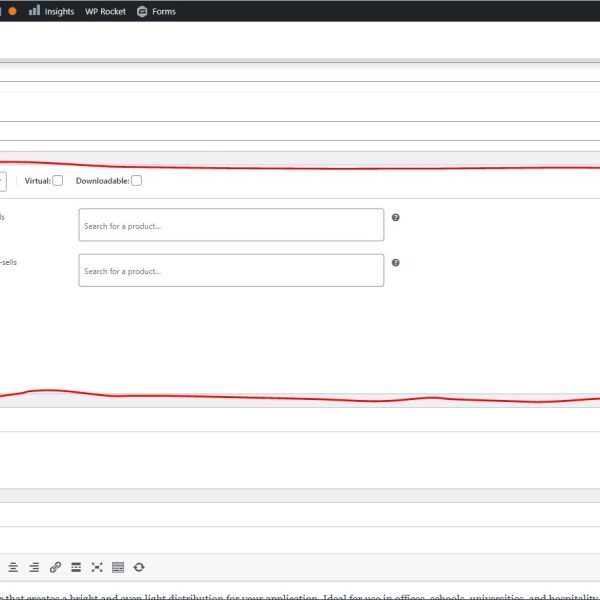Click the orange notification dot in admin bar
The image size is (600, 600).
12,11
